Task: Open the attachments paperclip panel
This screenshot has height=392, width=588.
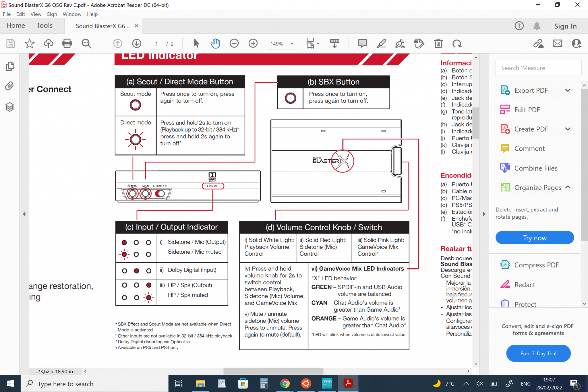Action: tap(10, 86)
